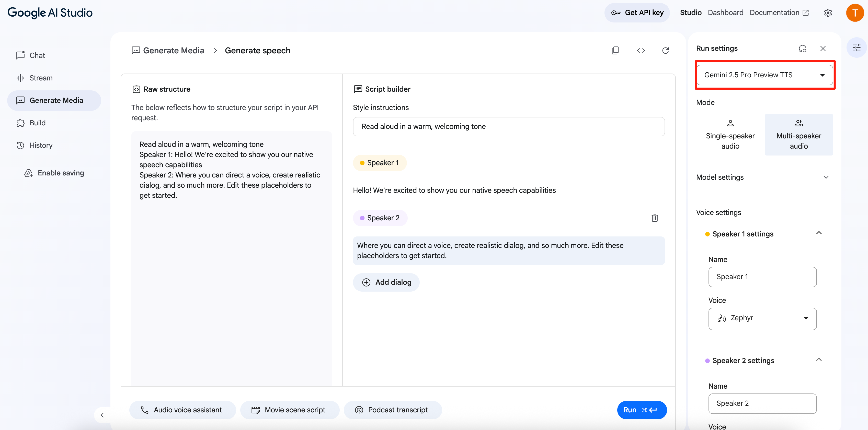This screenshot has width=868, height=430.
Task: Open the Gemini 2.5 Pro Preview TTS model dropdown
Action: tap(764, 75)
